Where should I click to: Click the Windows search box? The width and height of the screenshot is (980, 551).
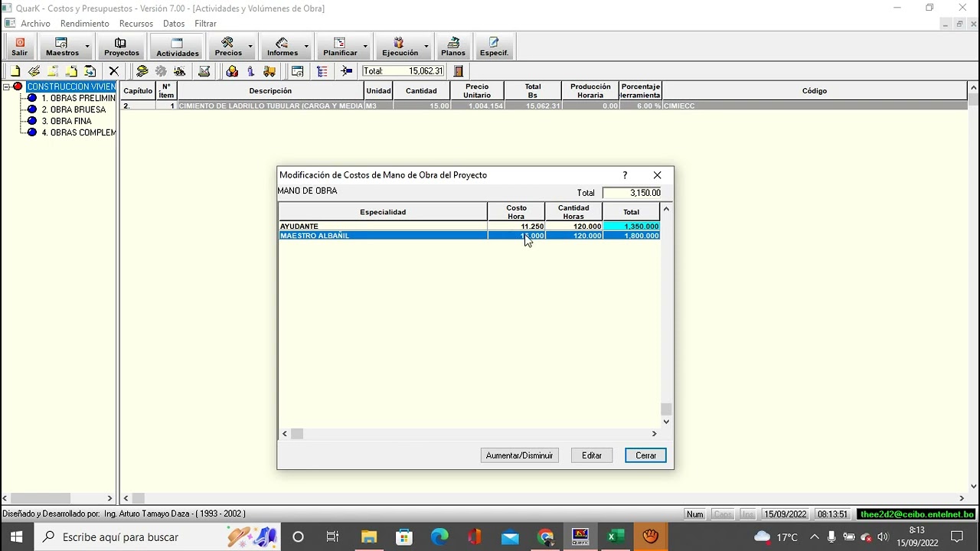click(157, 537)
